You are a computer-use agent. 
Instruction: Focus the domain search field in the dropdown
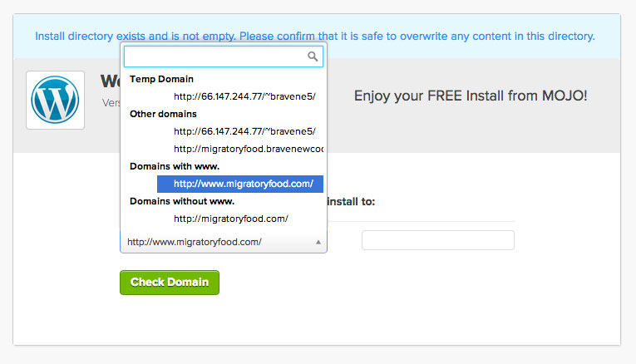[x=224, y=57]
